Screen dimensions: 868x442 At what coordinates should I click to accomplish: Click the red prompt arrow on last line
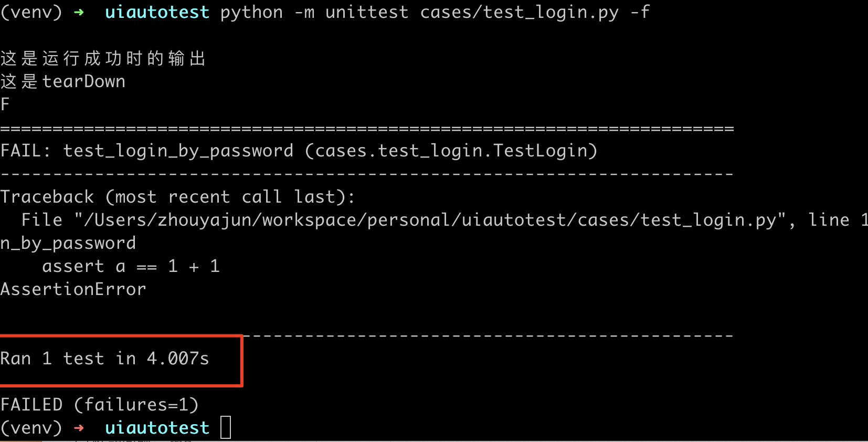[79, 428]
